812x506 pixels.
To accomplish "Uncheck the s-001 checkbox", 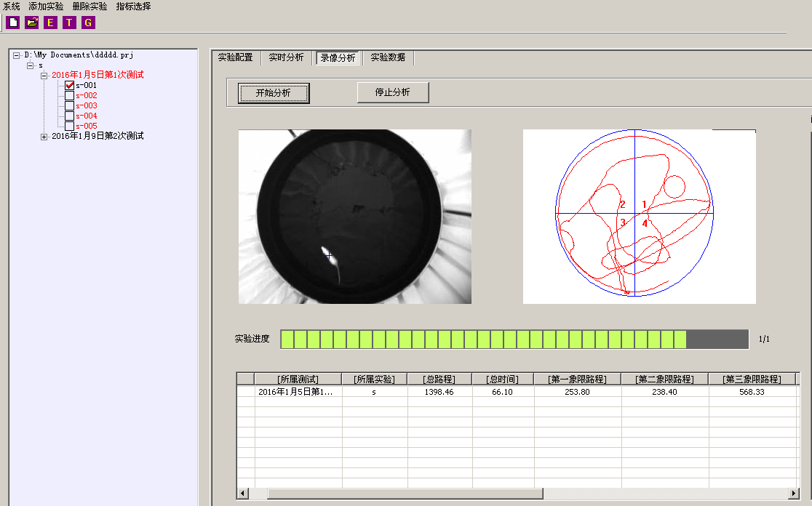I will point(70,85).
